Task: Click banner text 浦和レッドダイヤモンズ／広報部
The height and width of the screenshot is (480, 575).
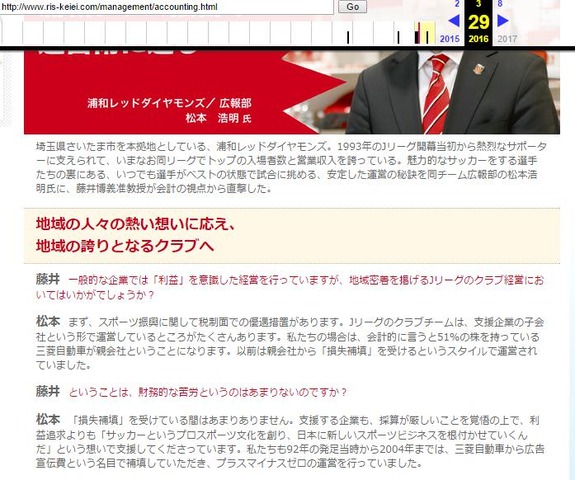Action: pos(169,103)
